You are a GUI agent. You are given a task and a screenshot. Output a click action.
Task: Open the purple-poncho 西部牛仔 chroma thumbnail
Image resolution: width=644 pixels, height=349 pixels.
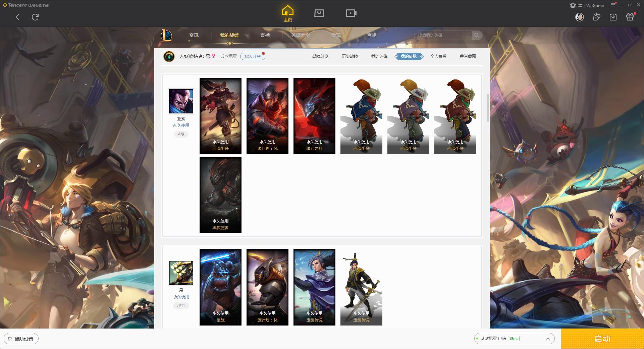tap(408, 116)
